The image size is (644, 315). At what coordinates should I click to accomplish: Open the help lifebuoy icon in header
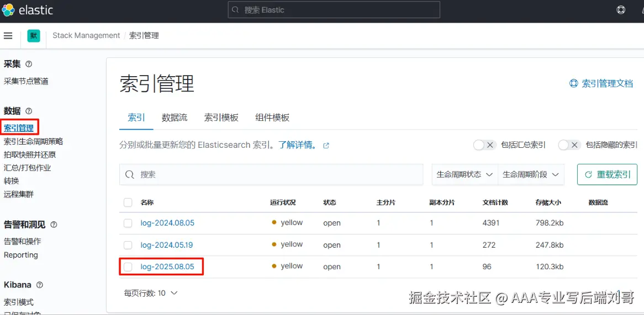tap(621, 10)
